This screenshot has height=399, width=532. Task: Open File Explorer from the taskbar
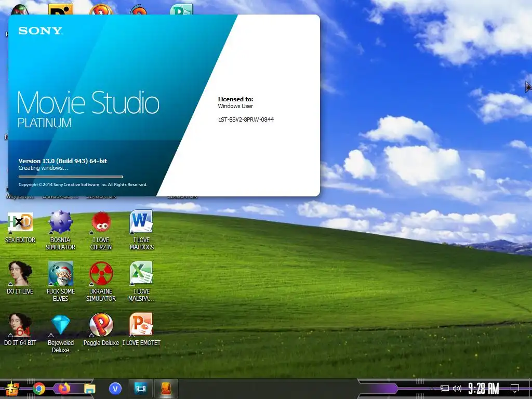[89, 389]
